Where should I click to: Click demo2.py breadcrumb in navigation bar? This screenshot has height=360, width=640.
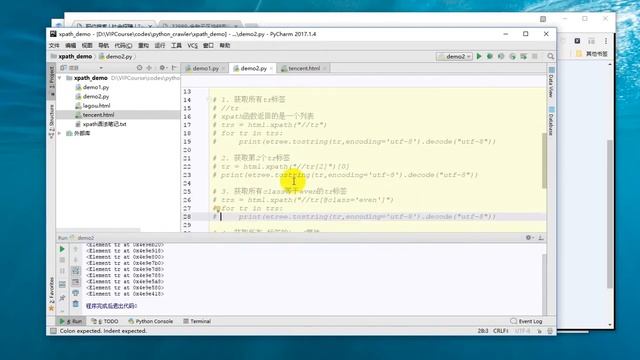point(116,56)
